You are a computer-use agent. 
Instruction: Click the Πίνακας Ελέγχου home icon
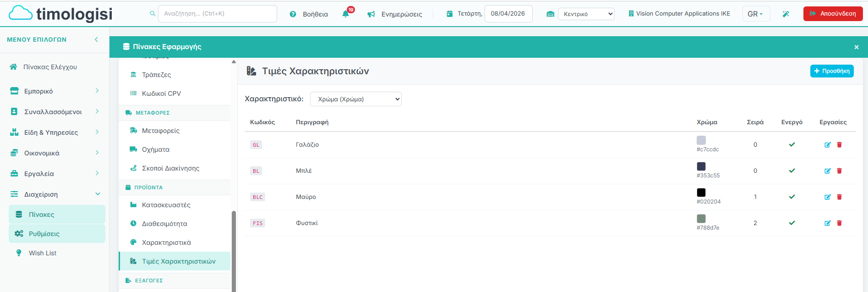(x=13, y=67)
